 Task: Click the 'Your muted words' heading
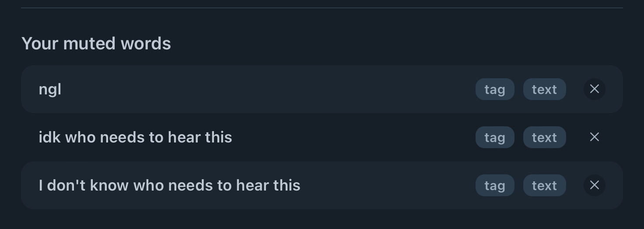pos(96,44)
